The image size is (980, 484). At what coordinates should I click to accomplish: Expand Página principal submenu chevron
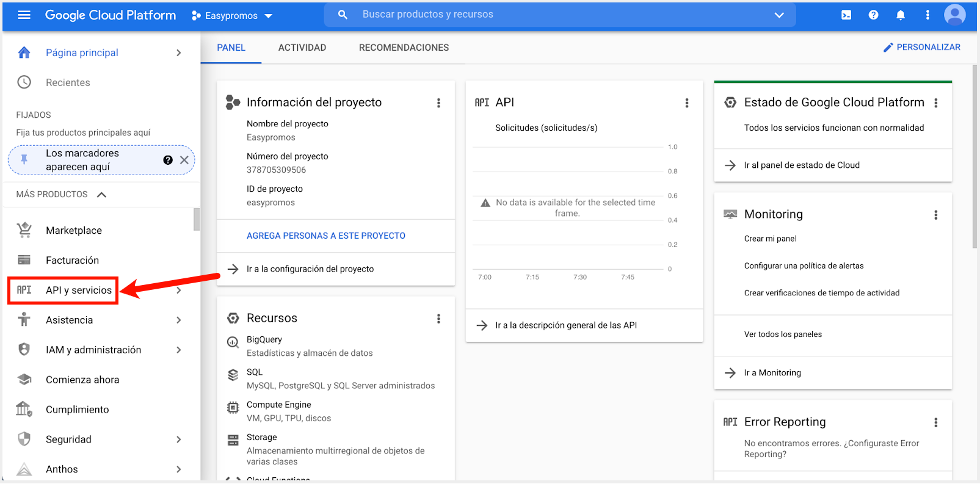click(179, 52)
